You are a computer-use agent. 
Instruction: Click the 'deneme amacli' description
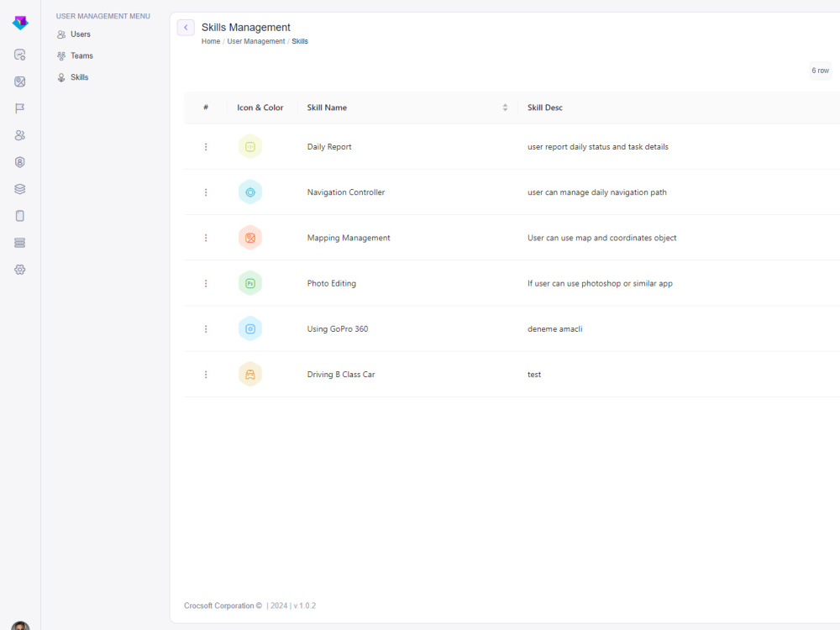point(554,329)
